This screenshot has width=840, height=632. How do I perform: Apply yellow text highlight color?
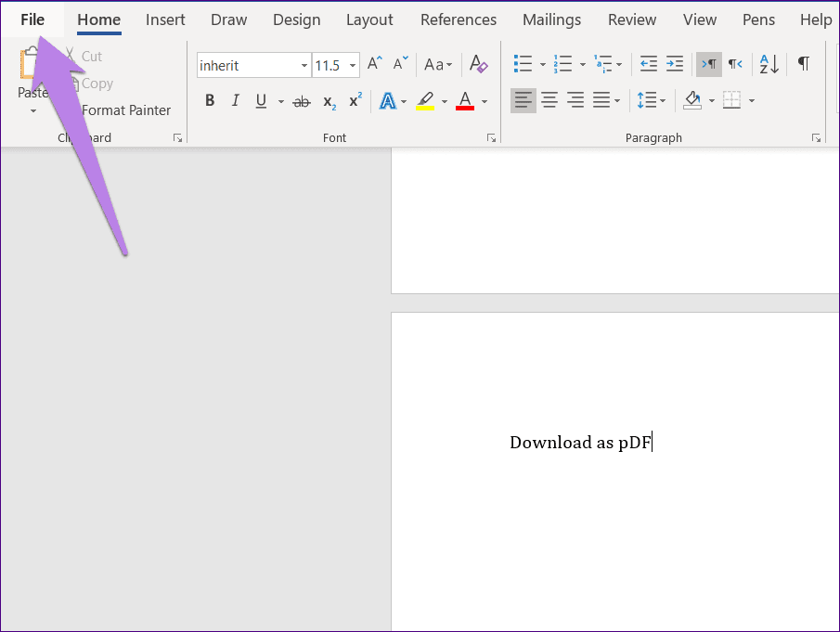[425, 100]
